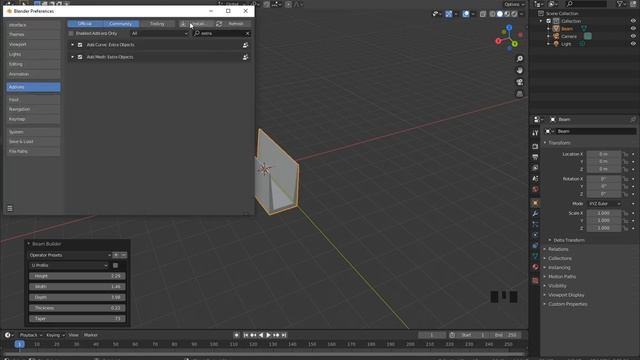Open Playback menu in timeline
The height and width of the screenshot is (360, 640).
tap(31, 335)
